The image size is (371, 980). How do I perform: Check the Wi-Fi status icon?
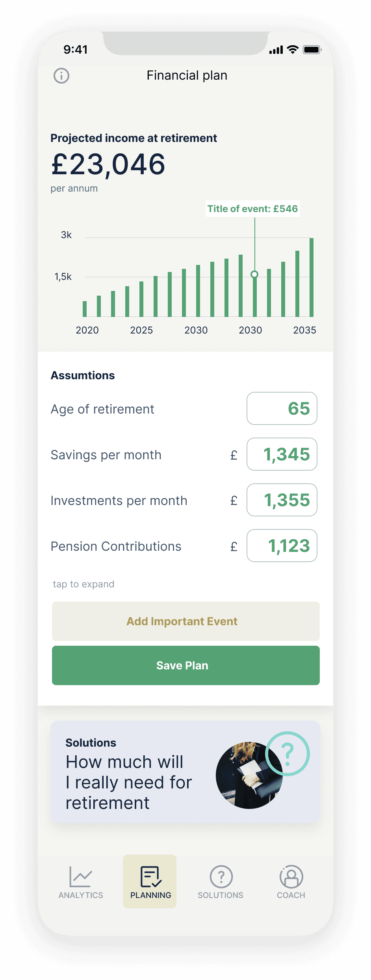click(x=293, y=50)
